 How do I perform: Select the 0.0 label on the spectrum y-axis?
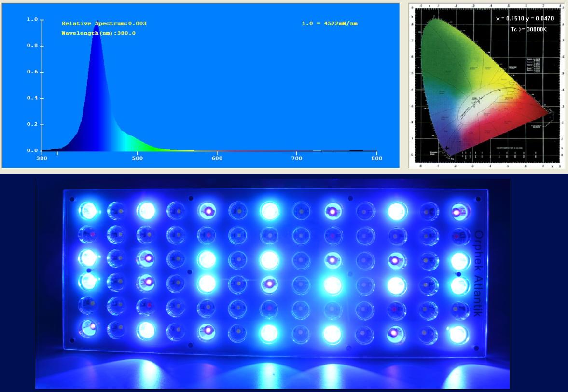click(x=32, y=150)
